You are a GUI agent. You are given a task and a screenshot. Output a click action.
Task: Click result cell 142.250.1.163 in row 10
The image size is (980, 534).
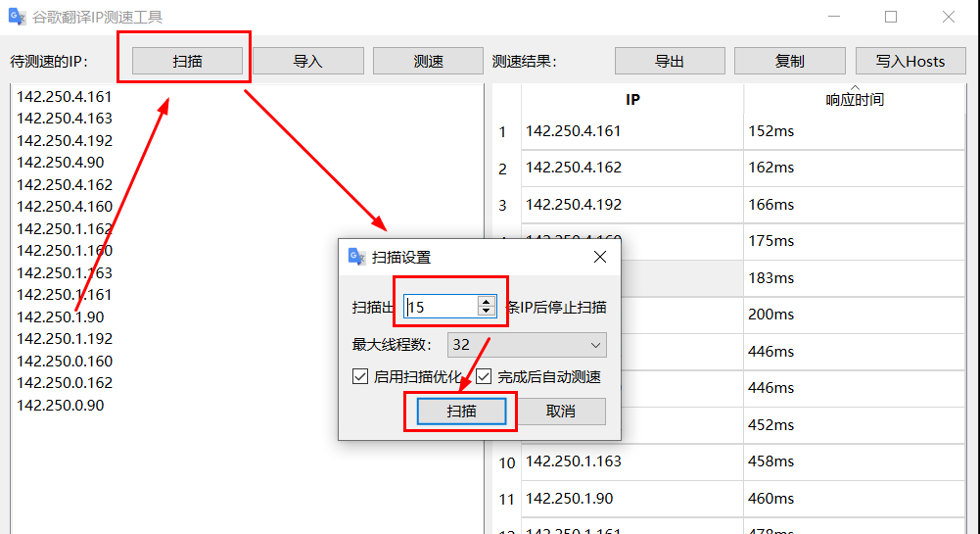pos(632,461)
